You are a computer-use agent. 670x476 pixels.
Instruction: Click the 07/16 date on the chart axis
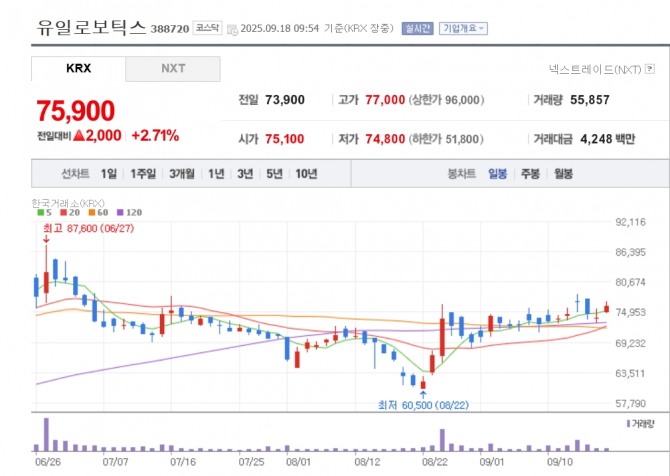click(183, 462)
